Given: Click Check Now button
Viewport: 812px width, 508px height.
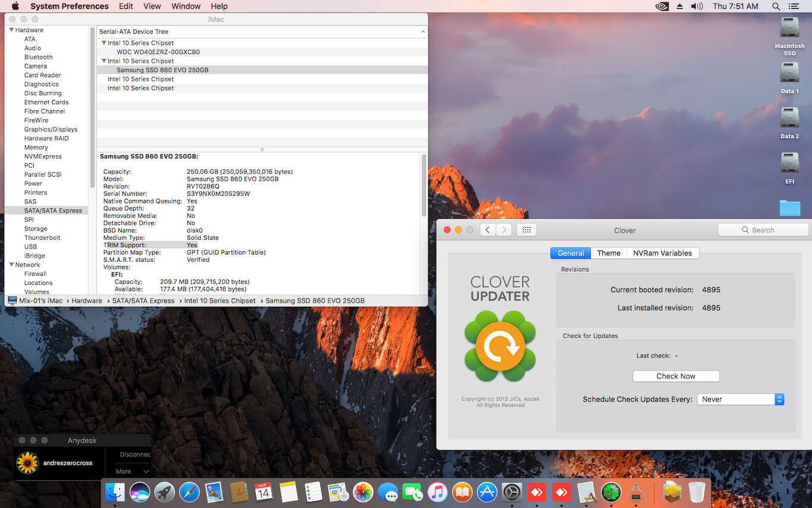Looking at the screenshot, I should tap(676, 376).
